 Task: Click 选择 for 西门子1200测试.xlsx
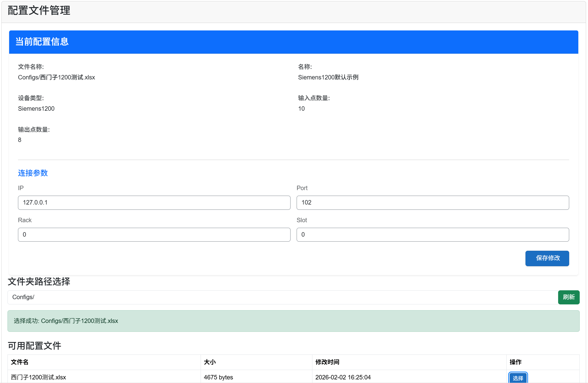point(518,378)
